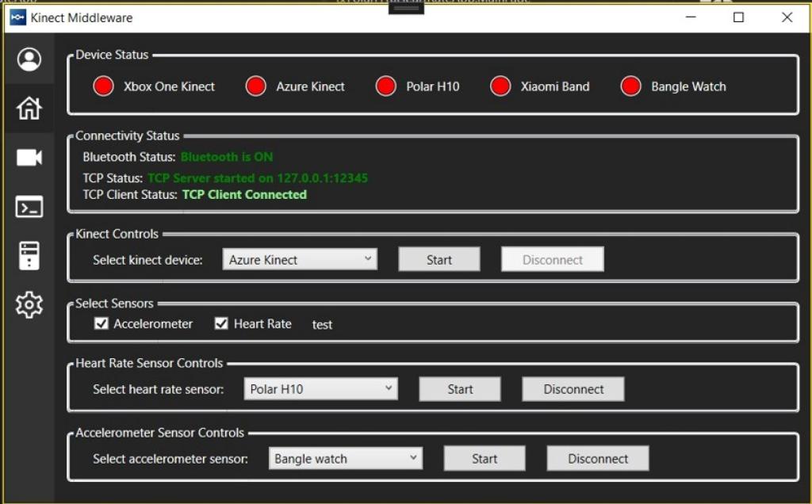Viewport: 812px width, 504px height.
Task: Click the red Xbox One Kinect status indicator
Action: coord(102,86)
